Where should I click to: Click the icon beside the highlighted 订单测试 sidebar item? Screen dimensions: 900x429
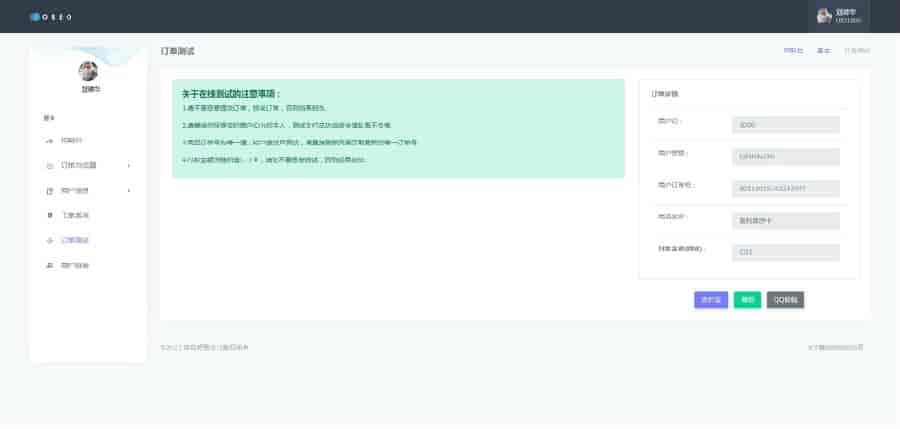point(49,240)
